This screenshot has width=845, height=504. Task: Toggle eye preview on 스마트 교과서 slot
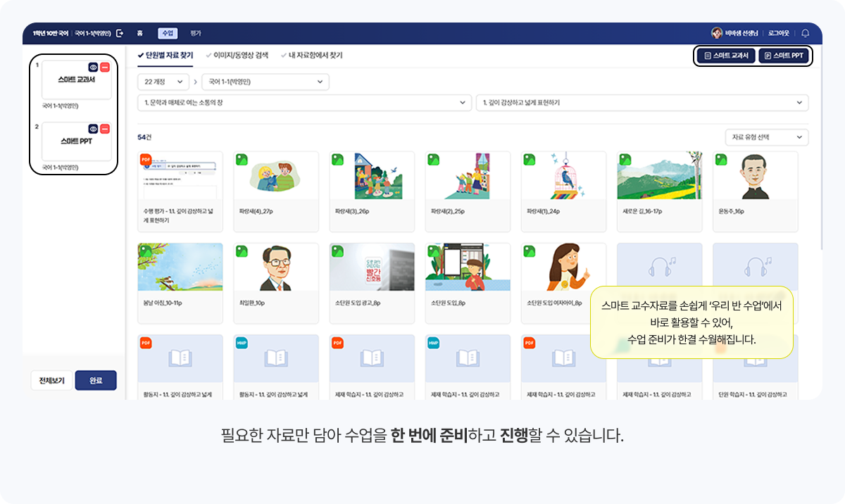pos(93,67)
